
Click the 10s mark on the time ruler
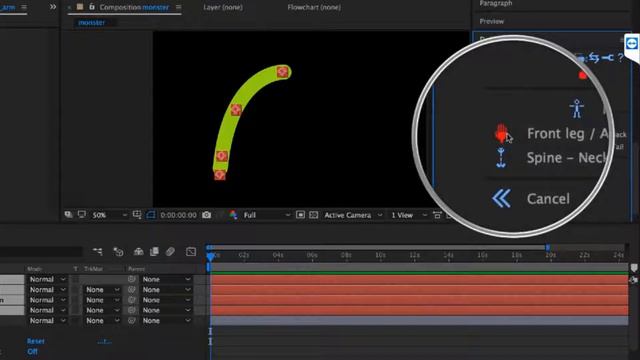[380, 256]
